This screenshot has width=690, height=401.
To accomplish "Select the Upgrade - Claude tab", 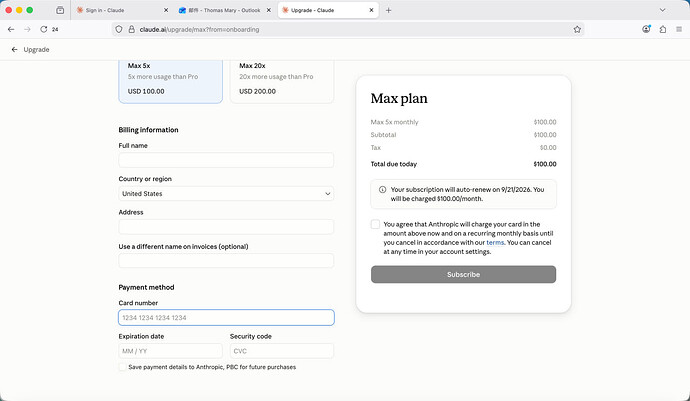I will tap(328, 10).
